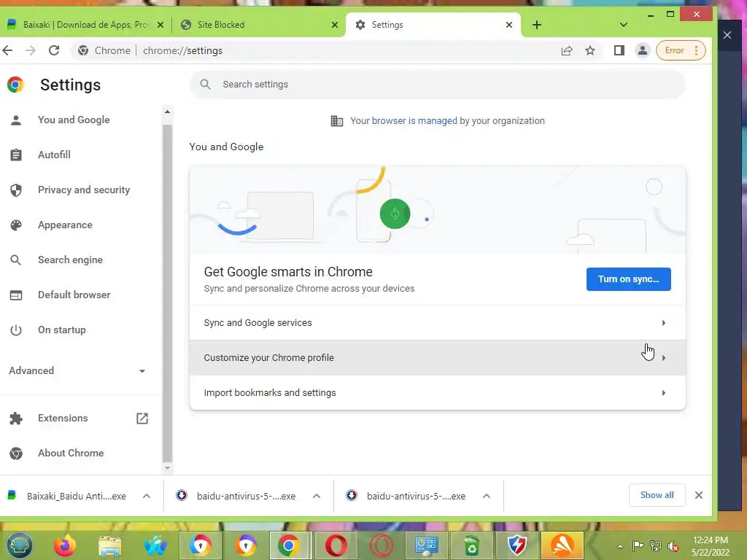
Task: Open File Explorer from the taskbar
Action: point(110,545)
